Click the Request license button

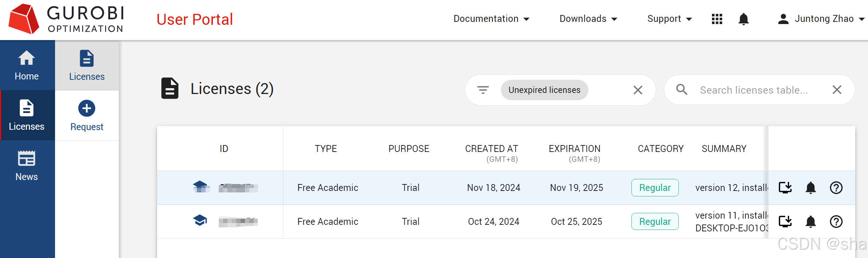click(x=87, y=116)
